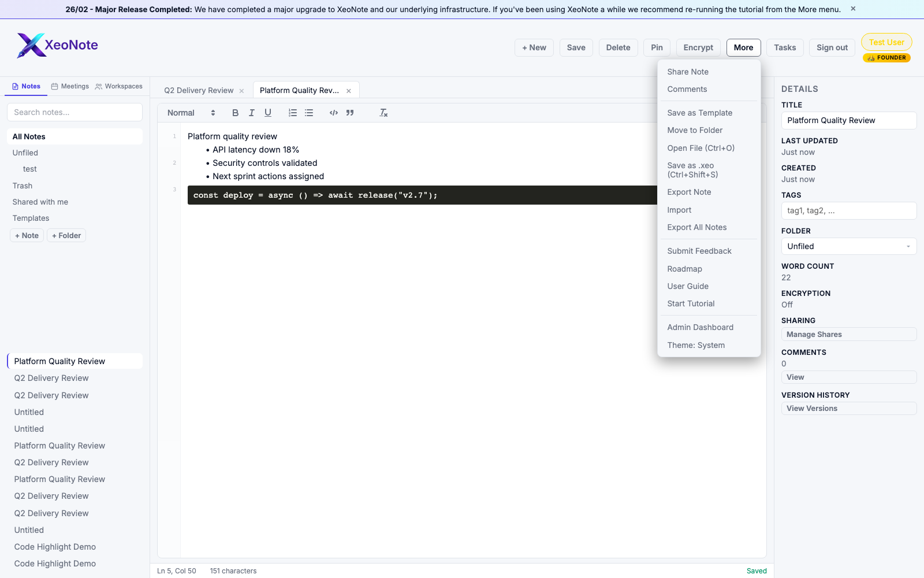Apply italic formatting

click(x=251, y=113)
